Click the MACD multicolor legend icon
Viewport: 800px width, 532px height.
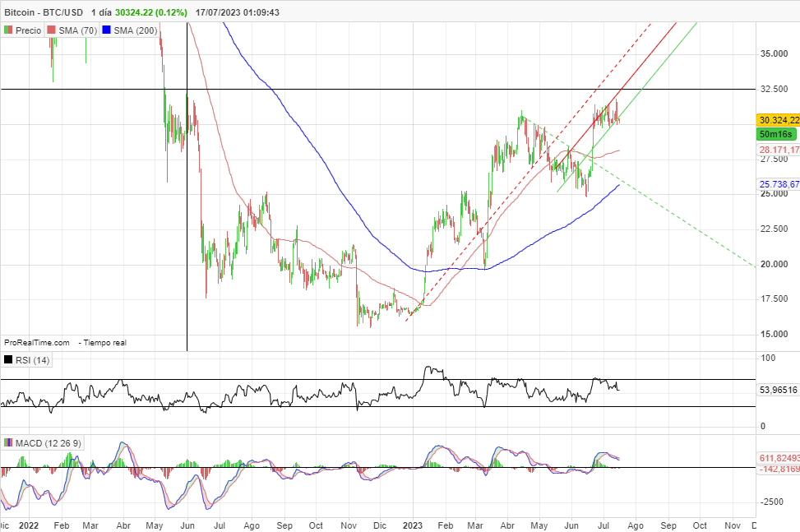pyautogui.click(x=8, y=442)
